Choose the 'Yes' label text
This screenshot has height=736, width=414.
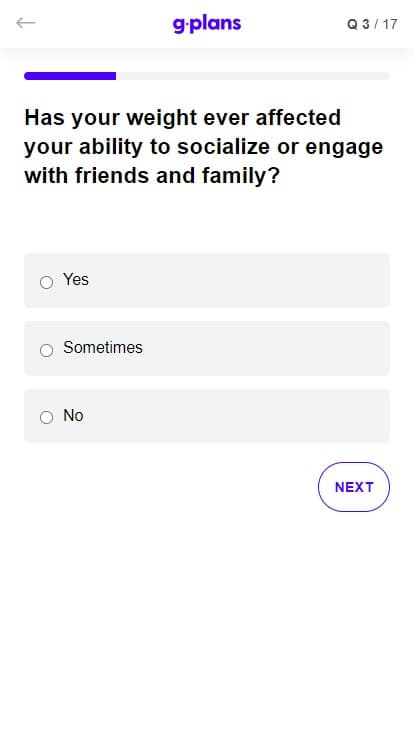pyautogui.click(x=76, y=279)
